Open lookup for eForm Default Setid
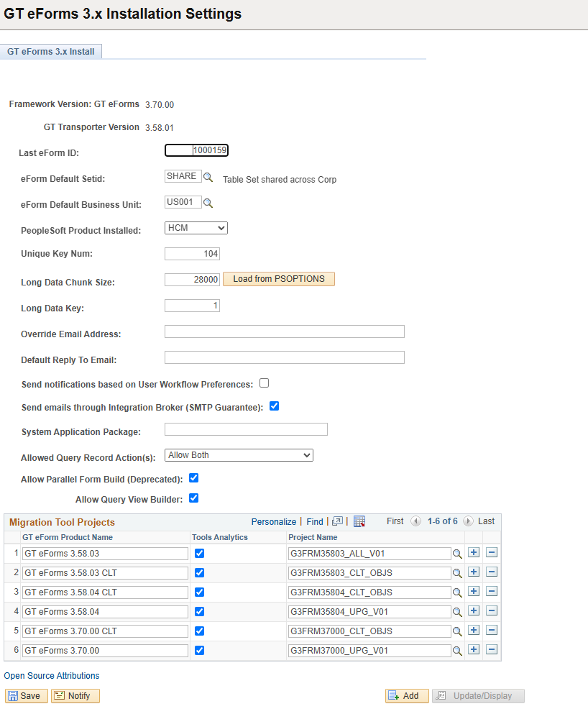The width and height of the screenshot is (588, 714). [208, 177]
